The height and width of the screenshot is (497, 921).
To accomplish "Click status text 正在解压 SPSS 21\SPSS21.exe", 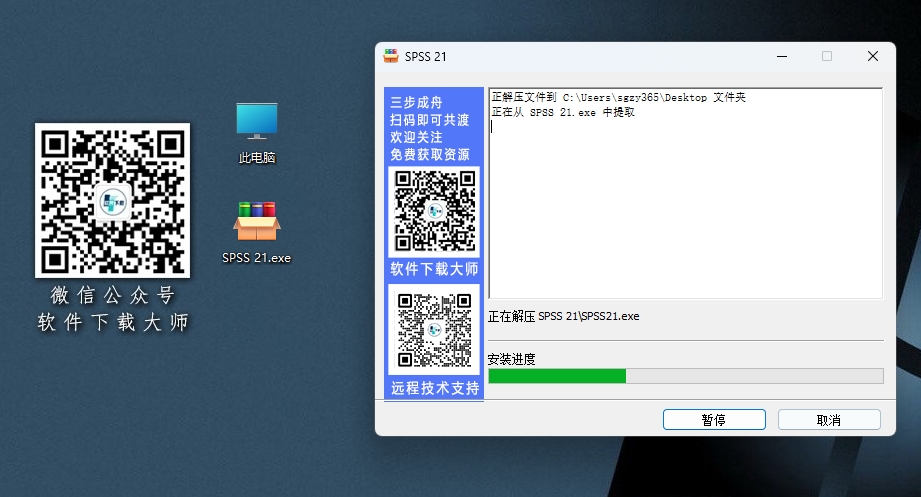I will pos(563,316).
